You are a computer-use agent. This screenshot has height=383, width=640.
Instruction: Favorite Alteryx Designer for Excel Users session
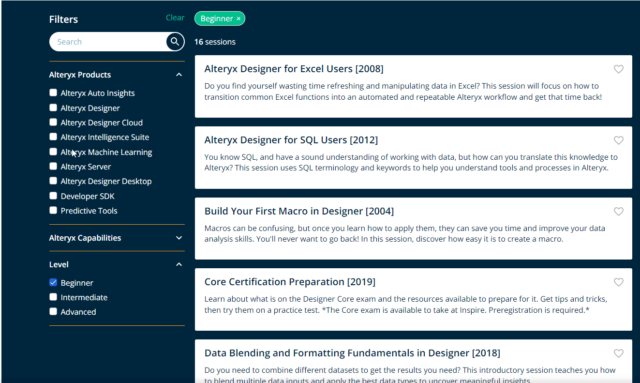(x=618, y=69)
